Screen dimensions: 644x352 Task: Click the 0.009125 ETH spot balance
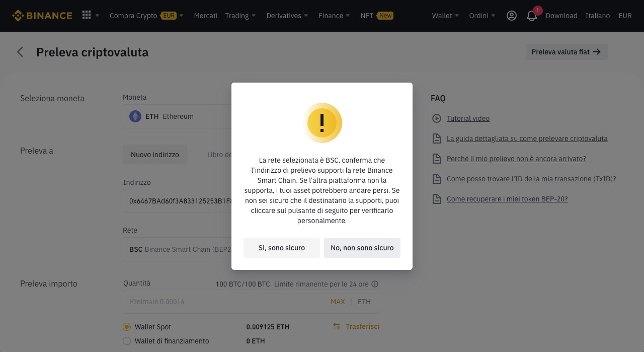click(268, 327)
